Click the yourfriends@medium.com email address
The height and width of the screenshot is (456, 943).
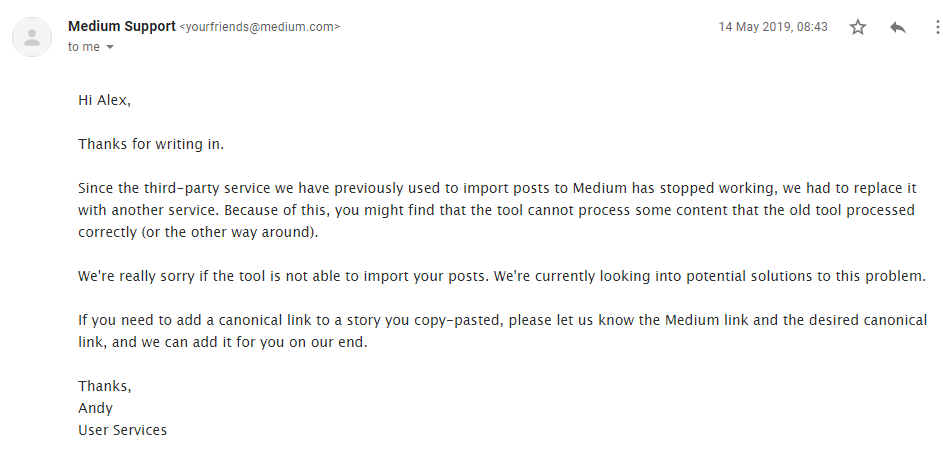tap(260, 27)
